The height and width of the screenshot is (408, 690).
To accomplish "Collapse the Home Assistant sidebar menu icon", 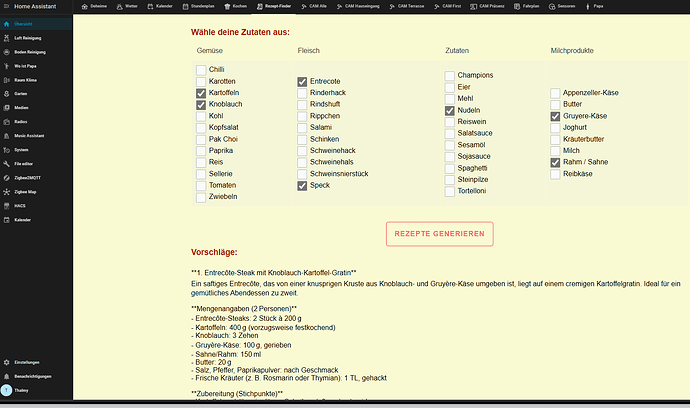I will (6, 7).
